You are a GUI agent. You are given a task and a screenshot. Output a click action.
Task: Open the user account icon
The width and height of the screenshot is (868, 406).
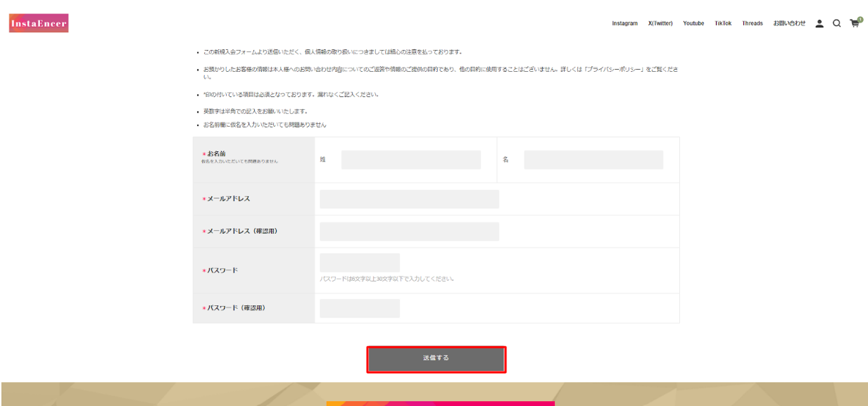pos(819,23)
